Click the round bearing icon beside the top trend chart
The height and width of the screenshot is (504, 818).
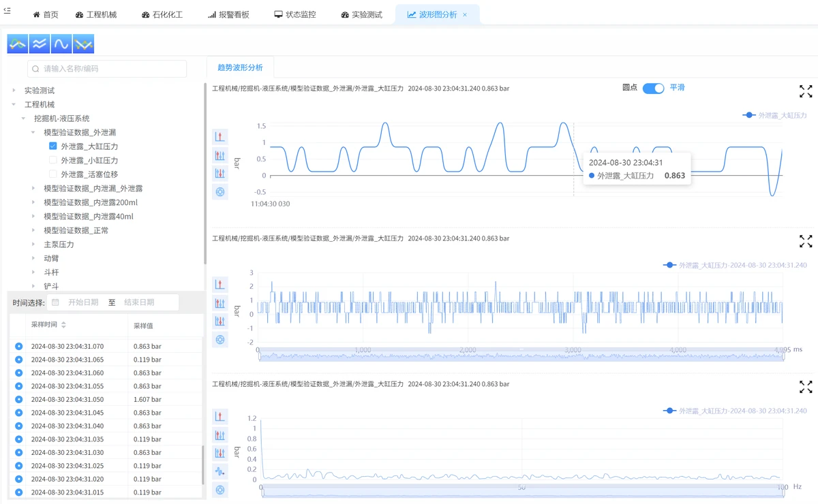[x=219, y=192]
